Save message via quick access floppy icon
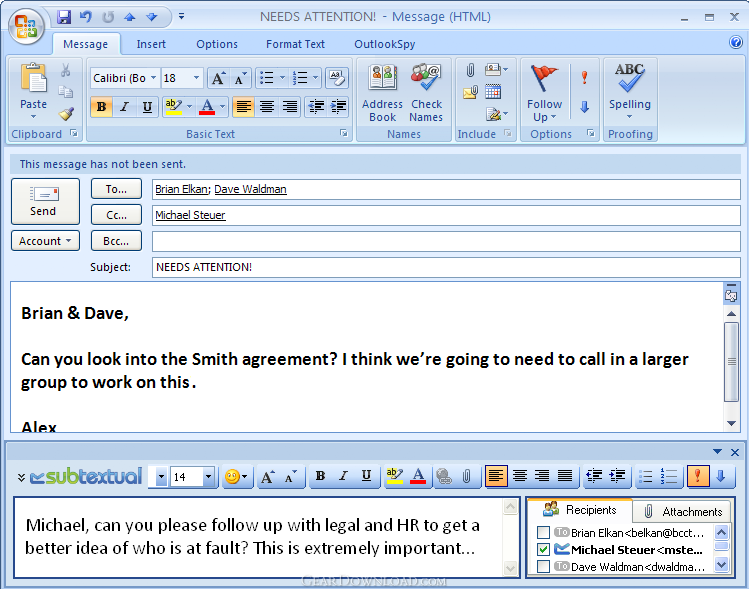The width and height of the screenshot is (749, 589). point(64,17)
